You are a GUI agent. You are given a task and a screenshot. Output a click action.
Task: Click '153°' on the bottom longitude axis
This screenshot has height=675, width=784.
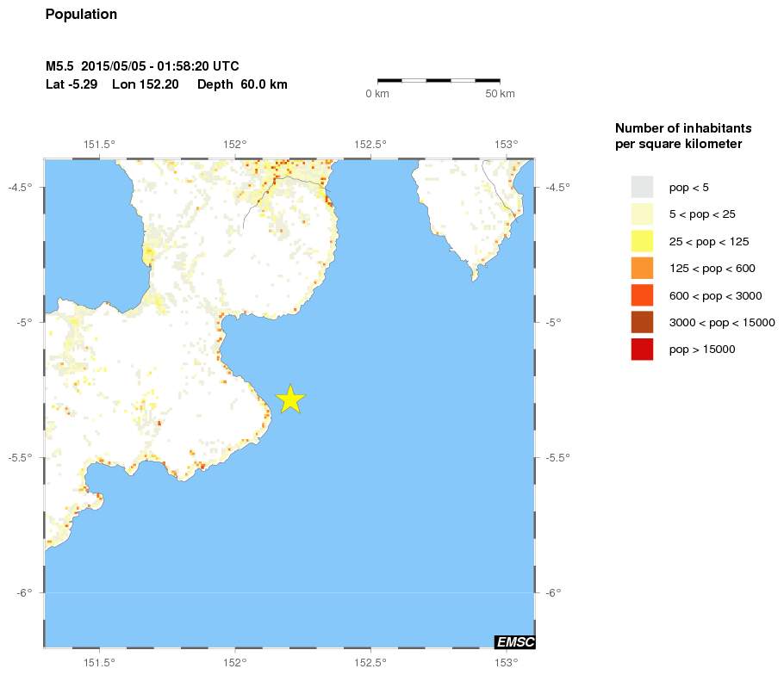pos(507,662)
